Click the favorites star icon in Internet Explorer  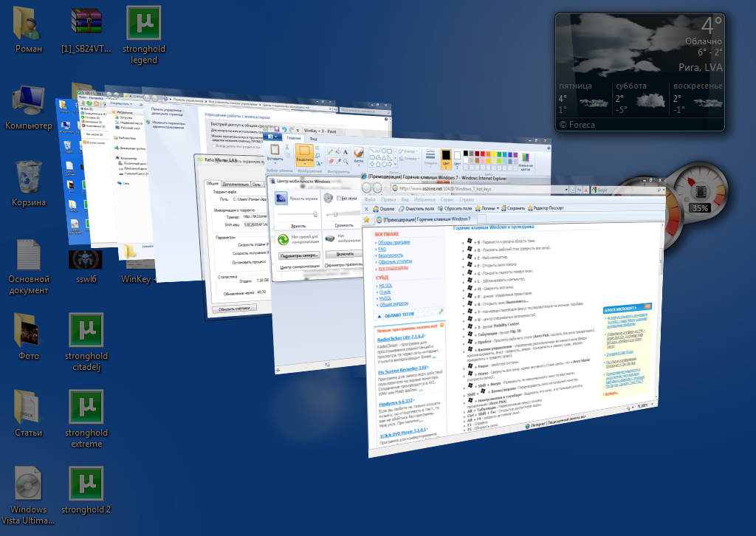click(366, 220)
